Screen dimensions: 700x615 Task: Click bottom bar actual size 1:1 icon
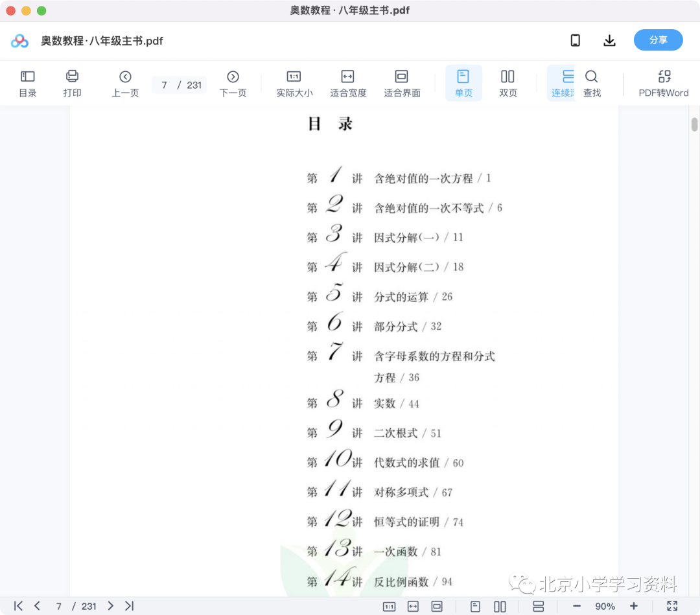pyautogui.click(x=390, y=606)
